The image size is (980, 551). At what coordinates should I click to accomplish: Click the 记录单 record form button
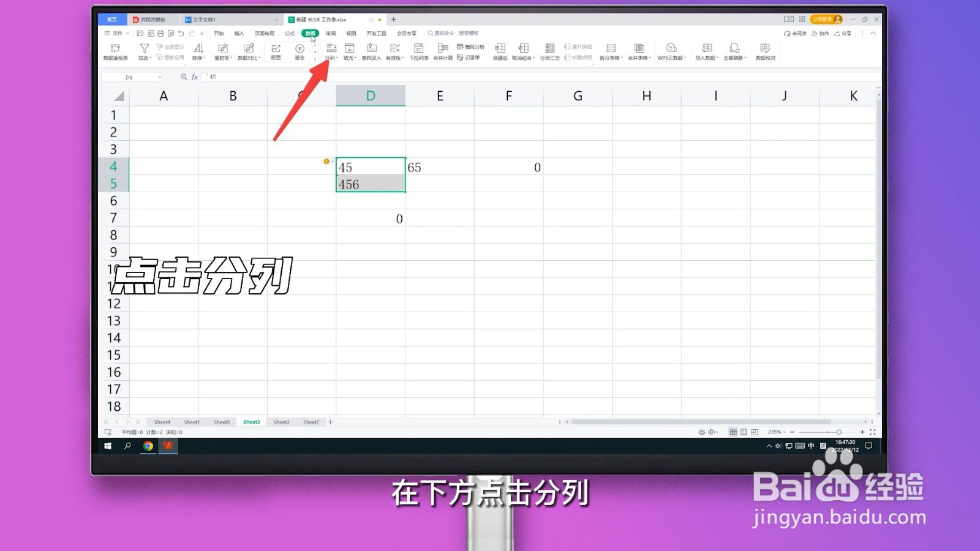point(469,58)
